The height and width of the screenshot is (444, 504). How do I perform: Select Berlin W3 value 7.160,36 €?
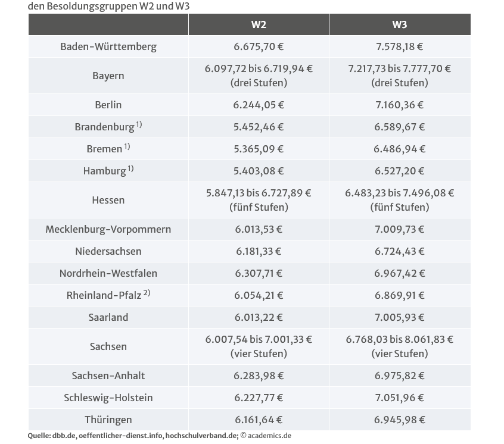(400, 105)
